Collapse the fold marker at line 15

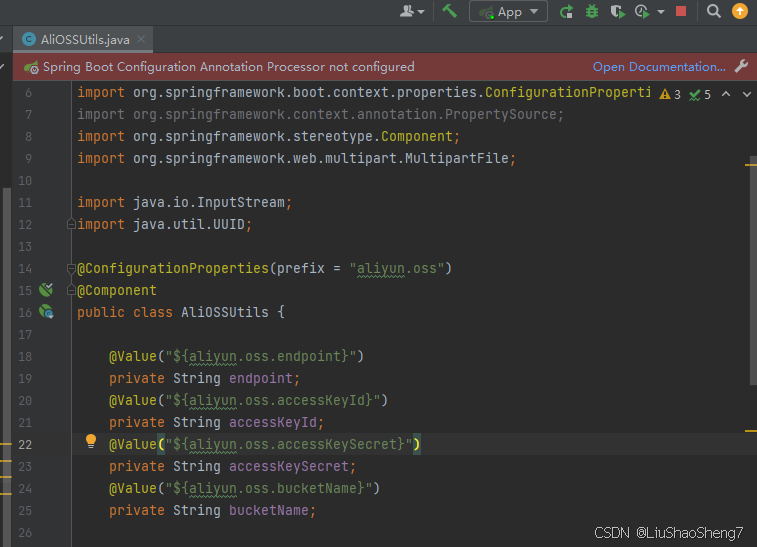tap(71, 290)
